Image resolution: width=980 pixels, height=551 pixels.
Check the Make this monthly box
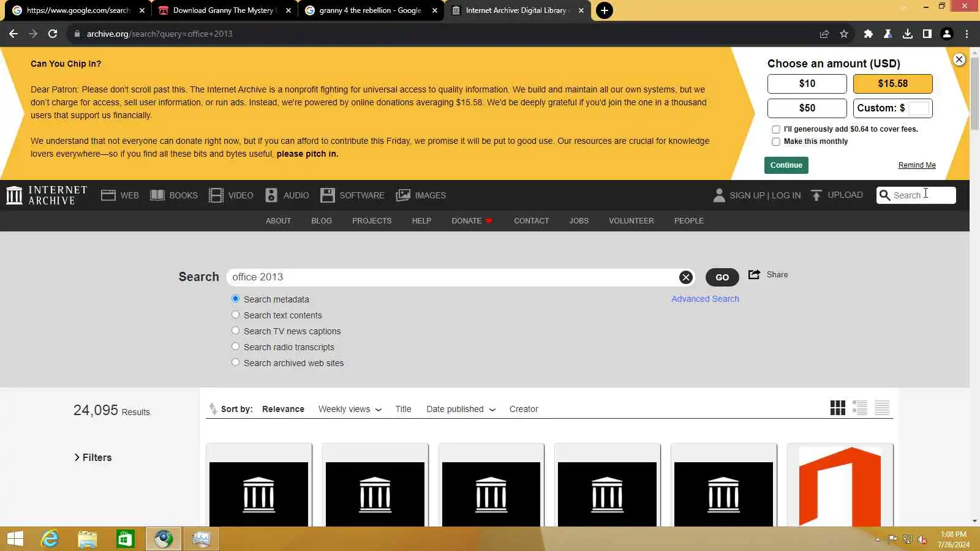(x=776, y=141)
